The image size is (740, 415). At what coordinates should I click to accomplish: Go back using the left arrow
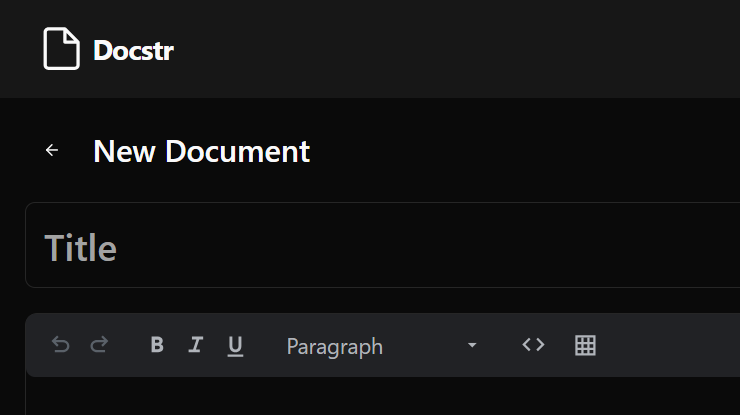[52, 150]
